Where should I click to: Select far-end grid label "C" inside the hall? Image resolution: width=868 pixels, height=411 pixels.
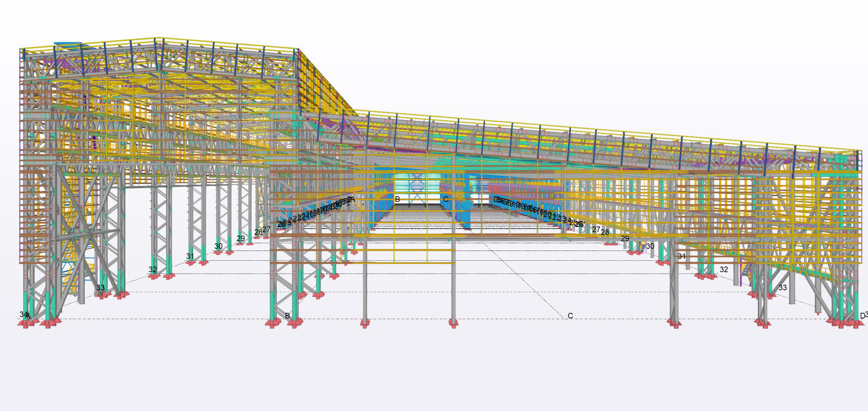click(446, 199)
